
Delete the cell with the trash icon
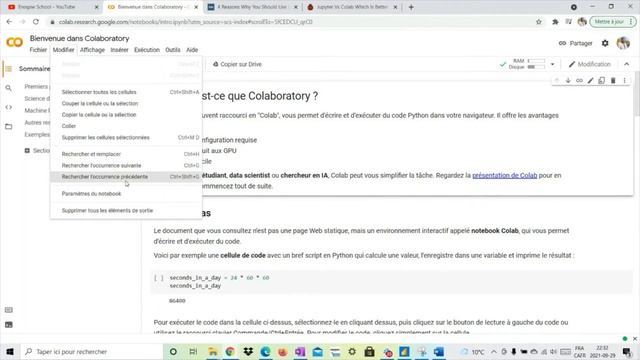pos(613,80)
